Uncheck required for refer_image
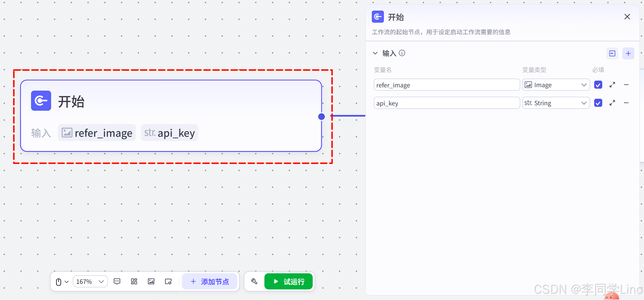 click(x=598, y=85)
